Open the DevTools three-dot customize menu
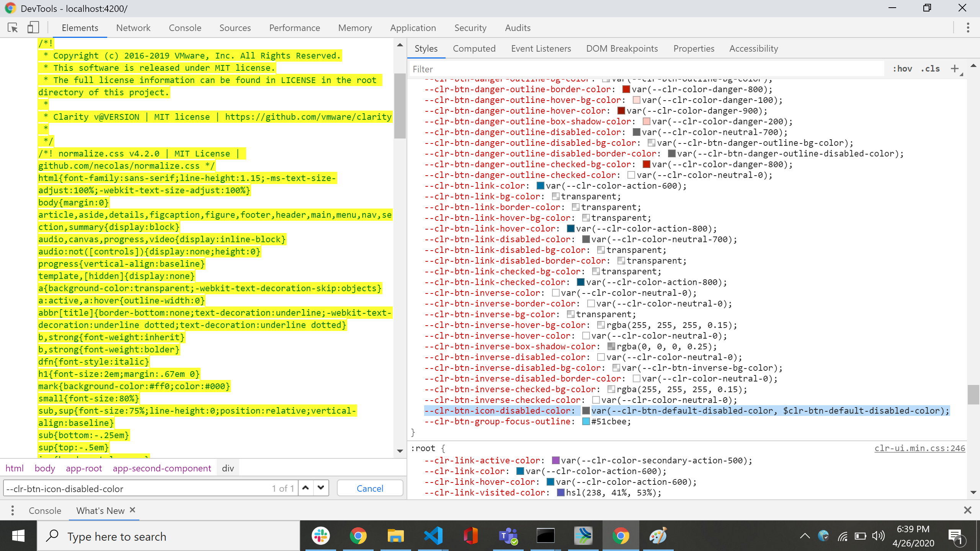 tap(968, 28)
